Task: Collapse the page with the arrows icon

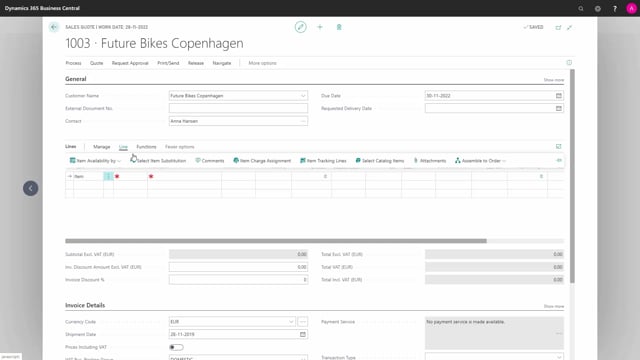Action: click(x=569, y=27)
